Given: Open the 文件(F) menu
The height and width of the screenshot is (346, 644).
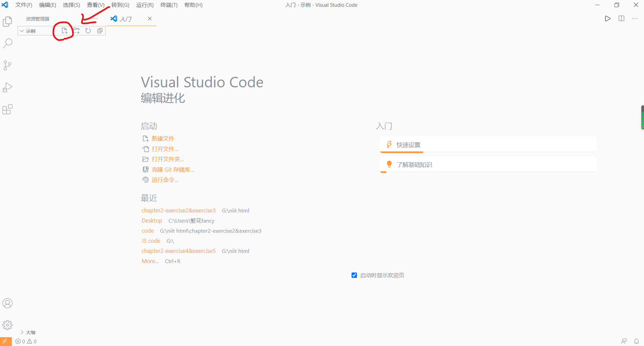Looking at the screenshot, I should [x=24, y=5].
